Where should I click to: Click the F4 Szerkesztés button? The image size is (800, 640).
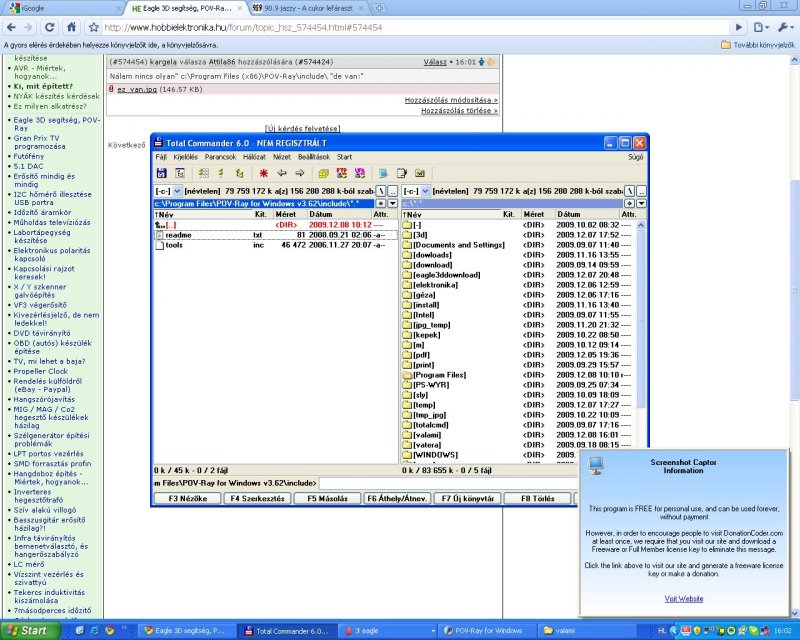[x=258, y=498]
